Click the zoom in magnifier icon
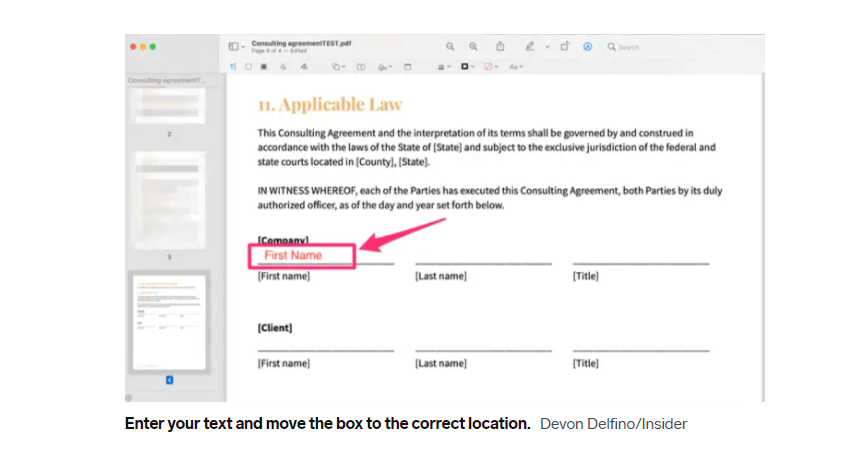Image resolution: width=864 pixels, height=459 pixels. [x=474, y=47]
